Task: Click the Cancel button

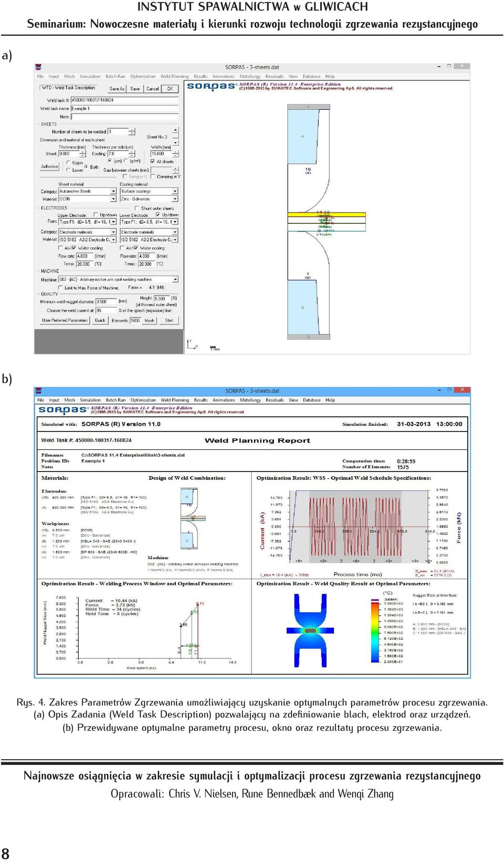Action: (152, 89)
